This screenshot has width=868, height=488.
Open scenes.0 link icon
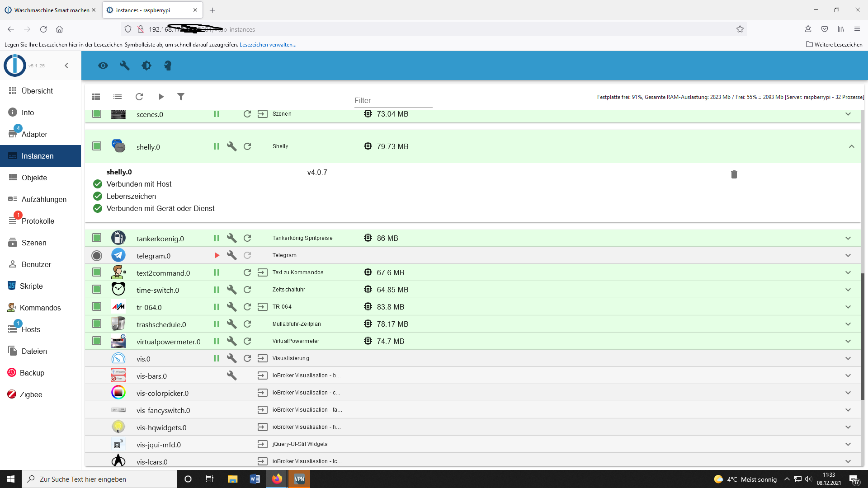263,114
